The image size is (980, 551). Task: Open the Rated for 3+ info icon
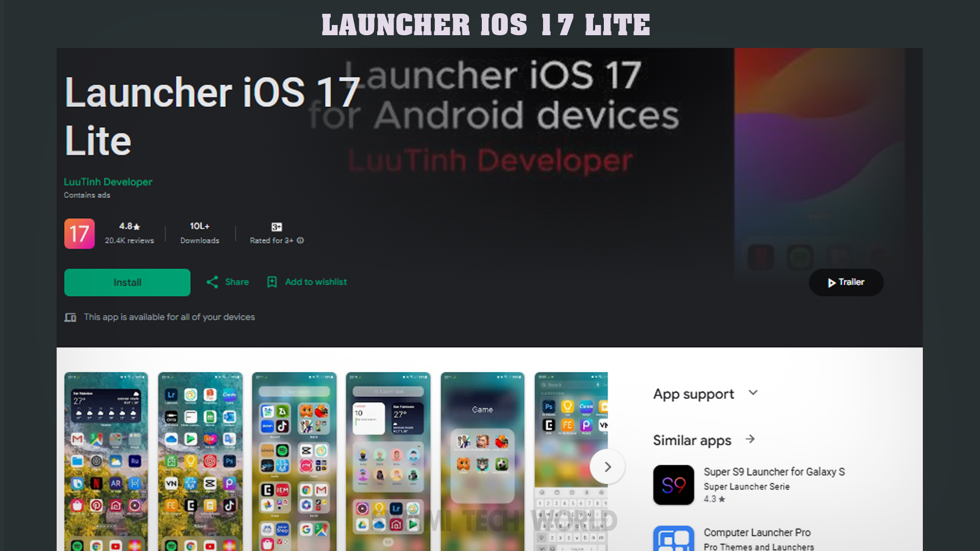point(300,240)
